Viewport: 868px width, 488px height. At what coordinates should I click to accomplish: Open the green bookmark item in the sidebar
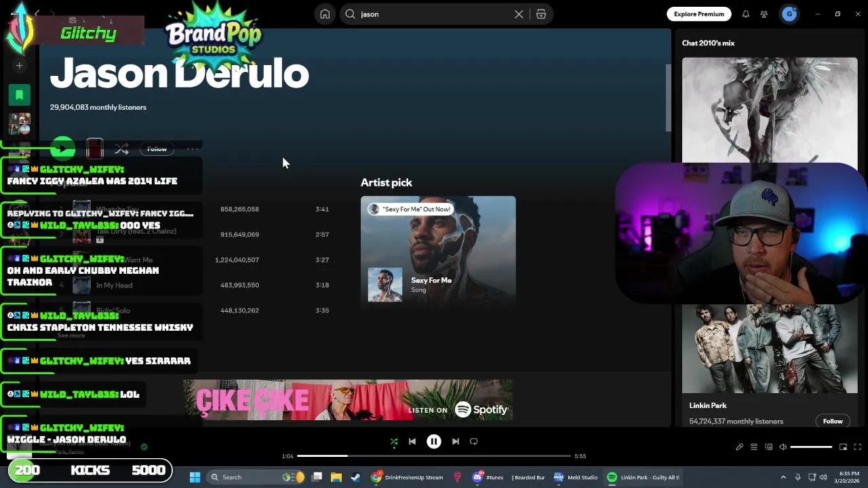[x=20, y=95]
